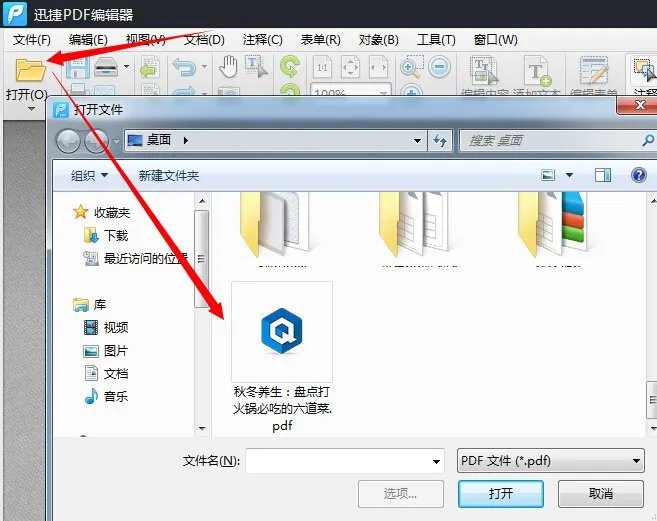The image size is (657, 521).
Task: Select the 秋冬养生 PDF file thumbnail
Action: (x=282, y=332)
